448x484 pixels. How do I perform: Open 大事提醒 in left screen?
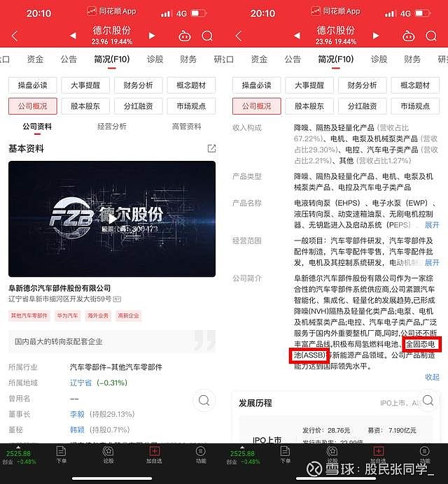pyautogui.click(x=85, y=85)
